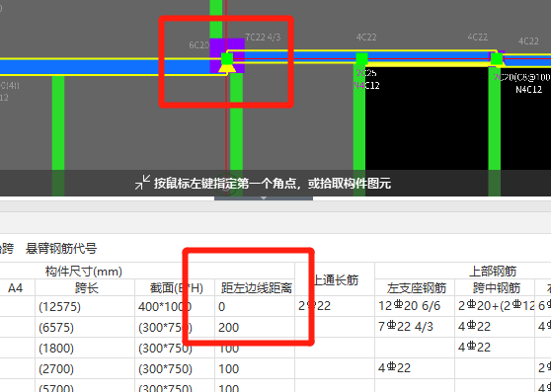Viewport: 551px width, 392px height.
Task: Click empty 左支座钢筋 cell in the (1800) row
Action: tap(415, 349)
